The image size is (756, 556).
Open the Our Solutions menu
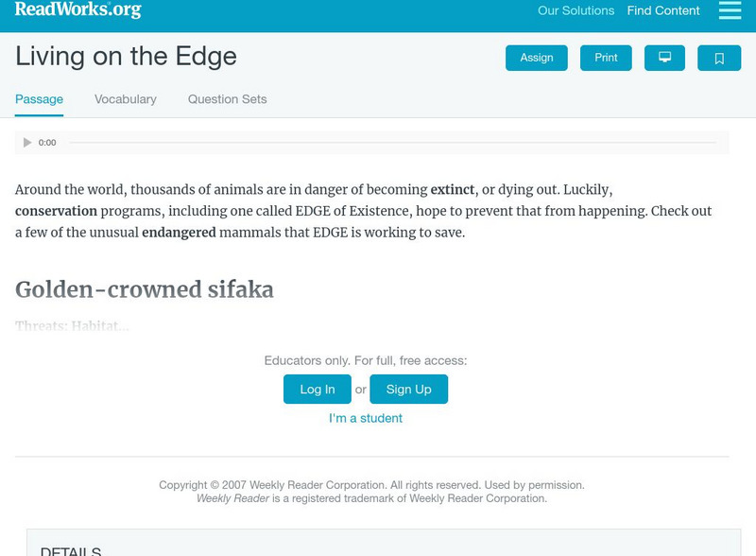(576, 11)
